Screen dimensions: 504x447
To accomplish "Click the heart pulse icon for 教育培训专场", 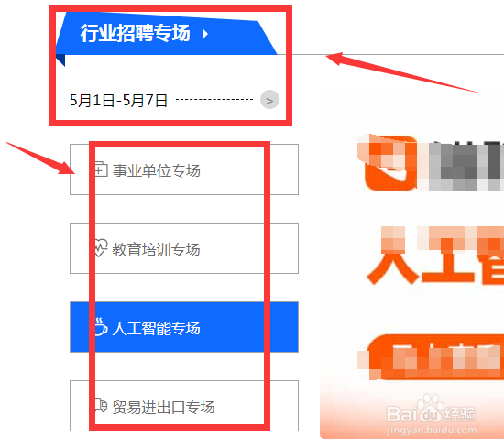I will (x=101, y=247).
